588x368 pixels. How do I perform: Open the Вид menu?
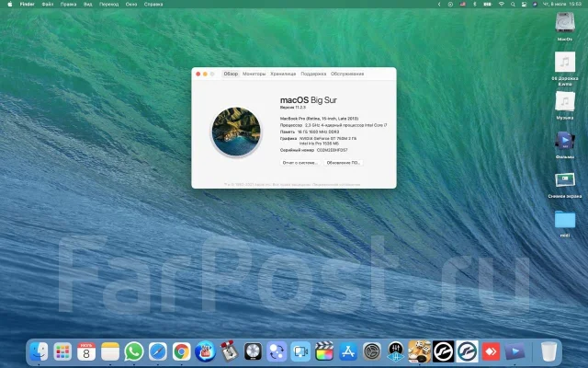(x=88, y=4)
